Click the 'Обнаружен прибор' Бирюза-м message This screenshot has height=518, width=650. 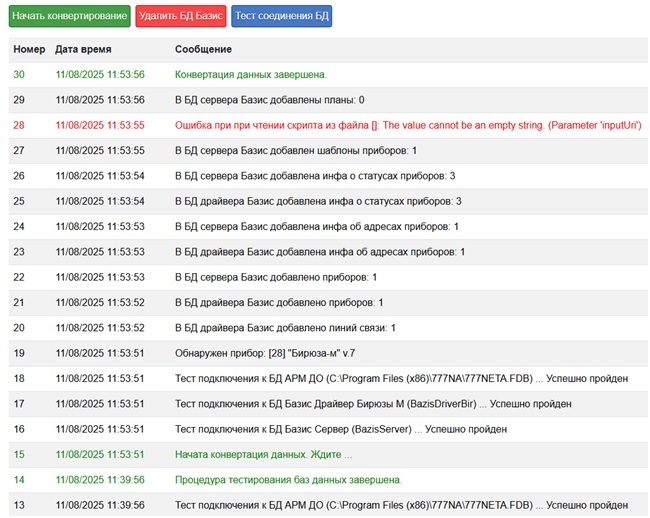pyautogui.click(x=264, y=353)
